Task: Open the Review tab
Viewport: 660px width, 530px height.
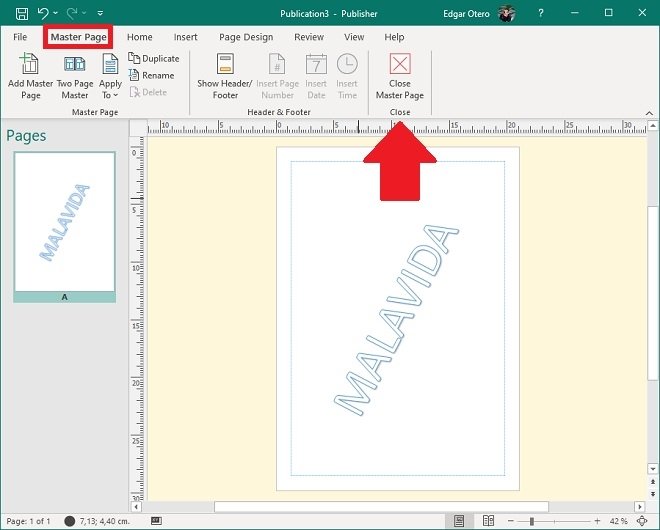Action: [x=309, y=37]
